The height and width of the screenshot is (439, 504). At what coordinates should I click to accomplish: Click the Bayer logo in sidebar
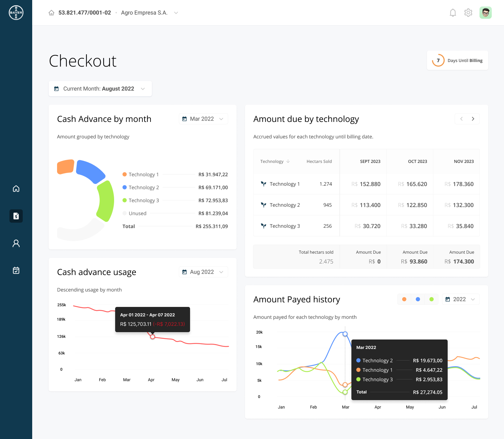[x=16, y=13]
